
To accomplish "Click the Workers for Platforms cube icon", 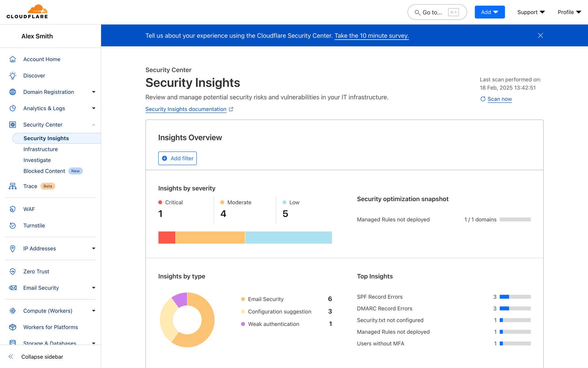I will coord(13,327).
